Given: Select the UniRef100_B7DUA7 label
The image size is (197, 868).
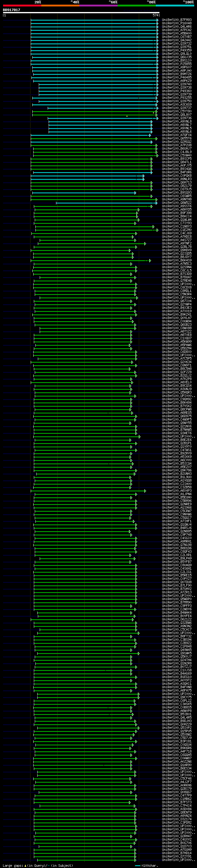Looking at the screenshot, I should coord(177,277).
